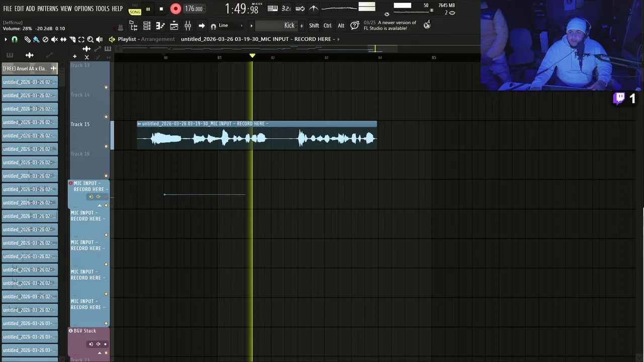This screenshot has width=644, height=362.
Task: Open the FILE menu
Action: click(8, 9)
